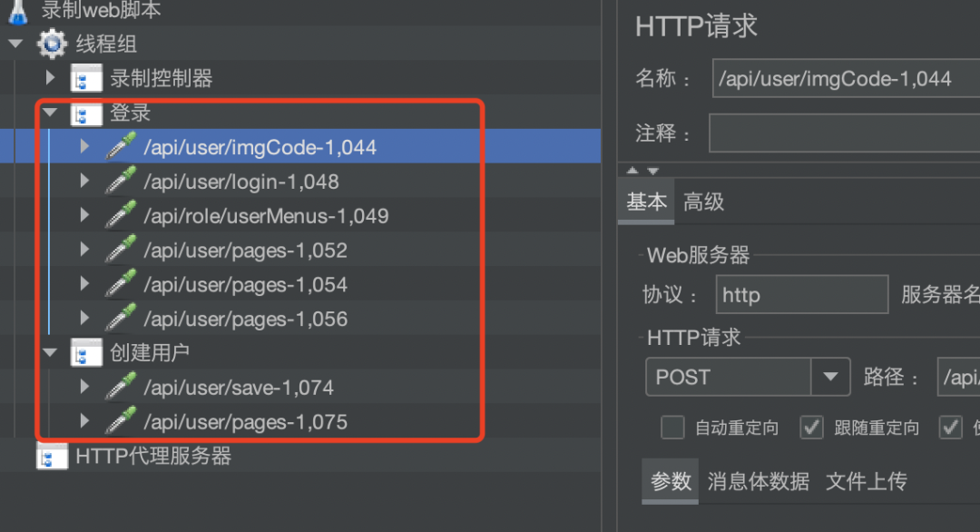Click the dropper icon of imgCode-1,044
The width and height of the screenshot is (980, 532).
pyautogui.click(x=121, y=146)
